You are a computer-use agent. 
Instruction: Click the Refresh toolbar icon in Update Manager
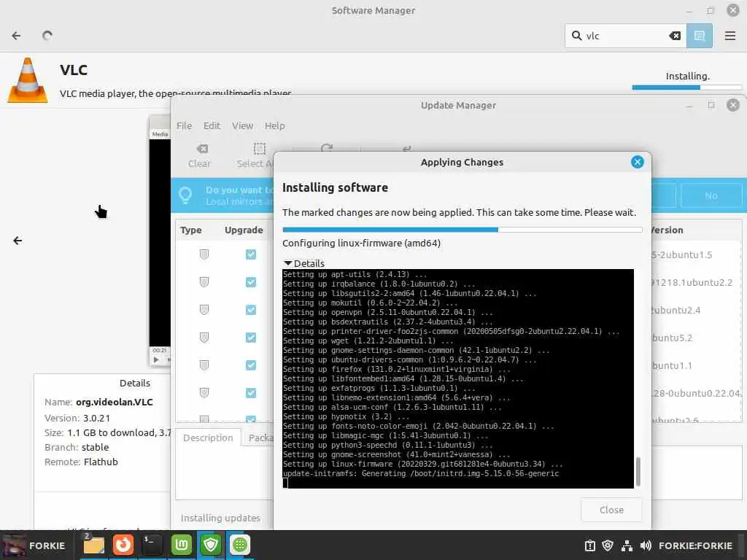click(x=327, y=149)
